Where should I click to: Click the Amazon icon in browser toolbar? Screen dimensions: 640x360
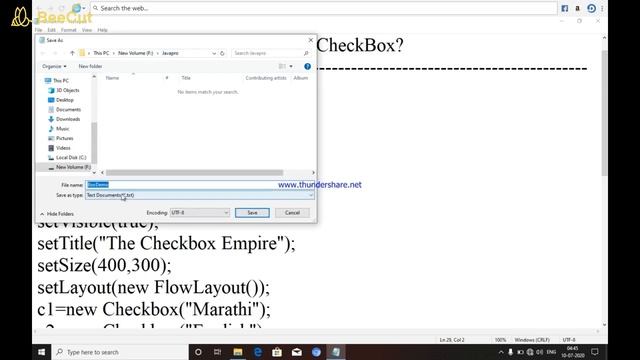[x=578, y=8]
